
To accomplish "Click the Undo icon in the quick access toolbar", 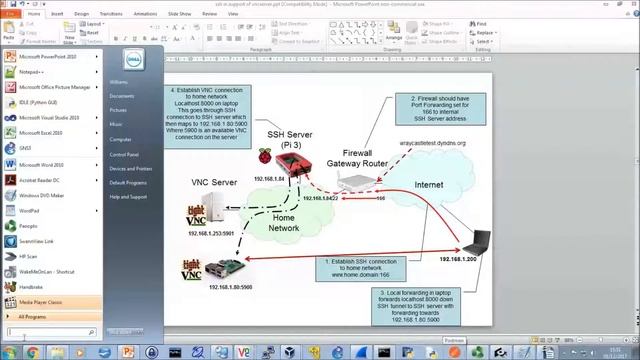I will 23,4.
